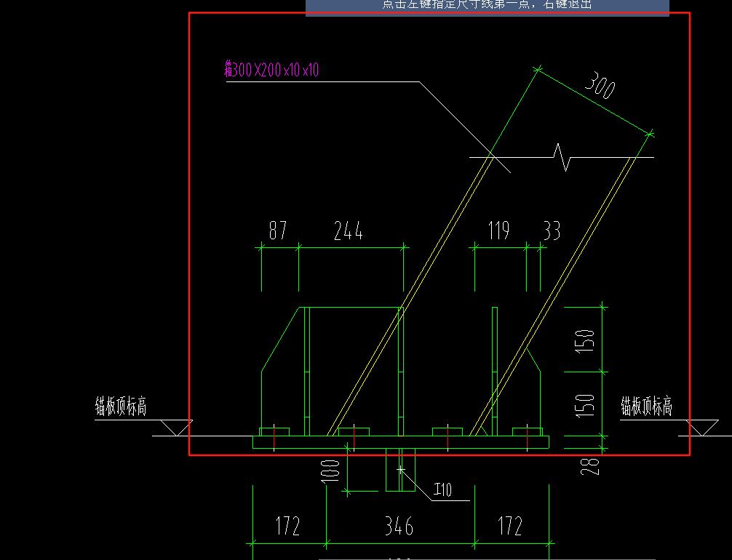The width and height of the screenshot is (732, 560).
Task: Select the left 172 bottom dimension
Action: [x=287, y=526]
